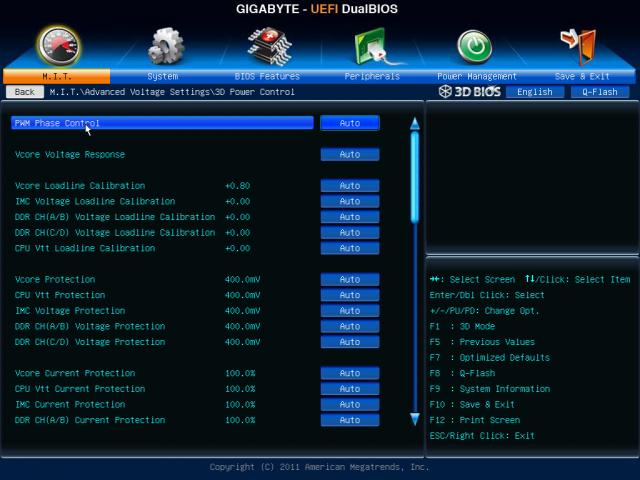
Task: Select Vcore Loadline Calibration label
Action: 80,186
